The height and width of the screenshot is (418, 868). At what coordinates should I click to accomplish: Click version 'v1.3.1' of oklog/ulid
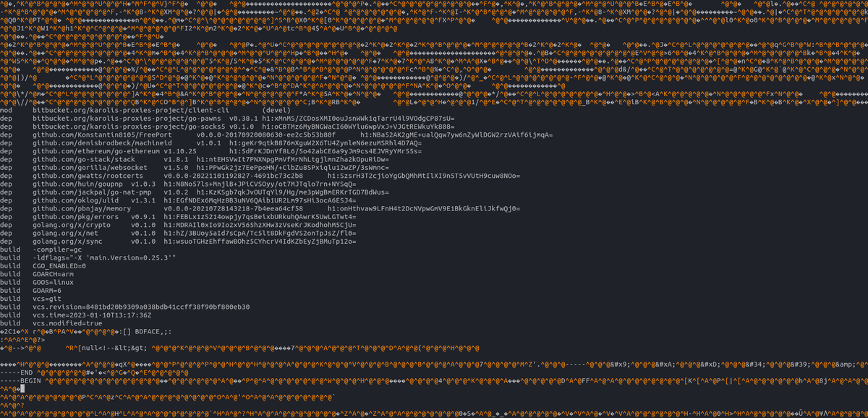(144, 200)
